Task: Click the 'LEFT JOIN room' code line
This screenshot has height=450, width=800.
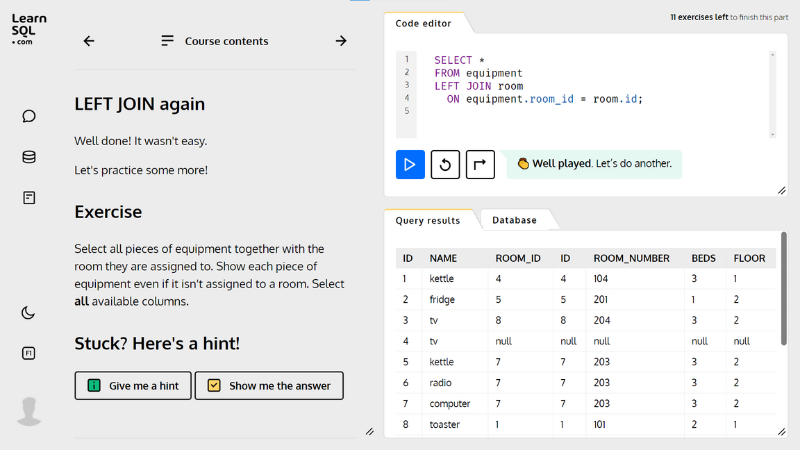Action: (479, 86)
